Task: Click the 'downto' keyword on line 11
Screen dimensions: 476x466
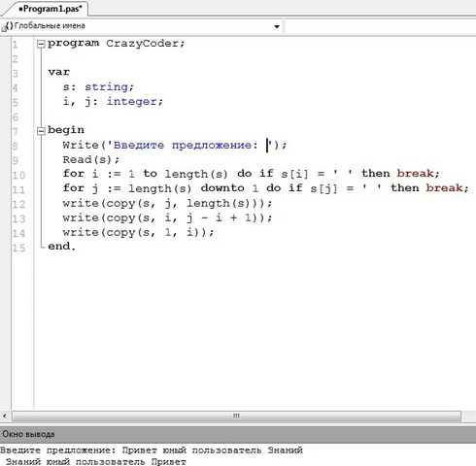Action: pos(222,188)
